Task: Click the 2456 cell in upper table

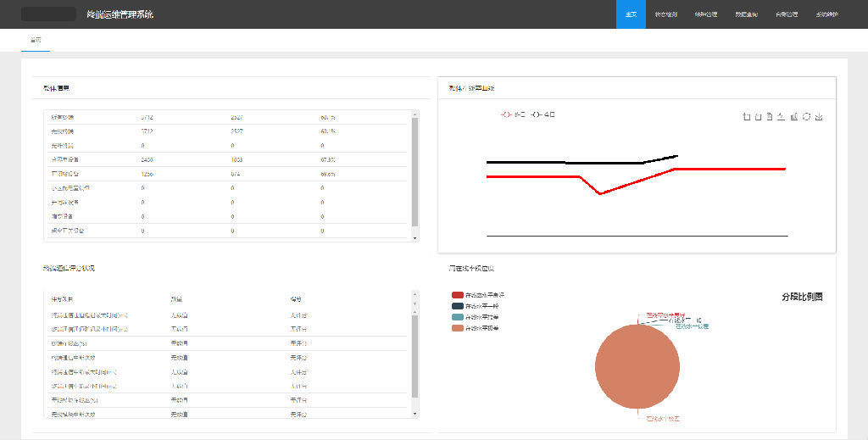Action: click(x=147, y=160)
